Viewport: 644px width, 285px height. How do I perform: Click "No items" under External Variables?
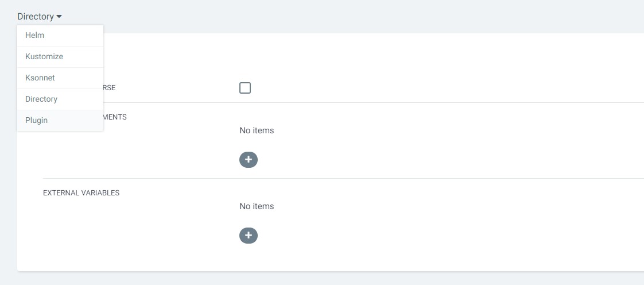[x=257, y=206]
